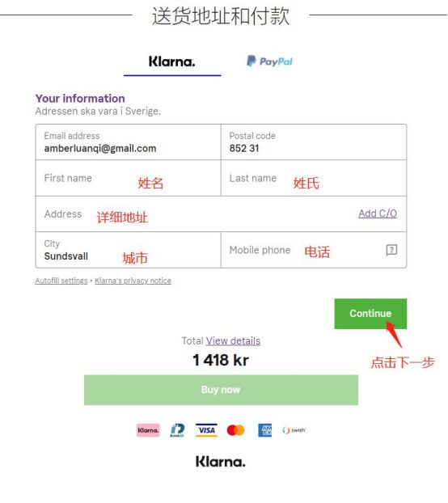Switch to the PayPal payment tab
The width and height of the screenshot is (448, 503).
tap(269, 61)
